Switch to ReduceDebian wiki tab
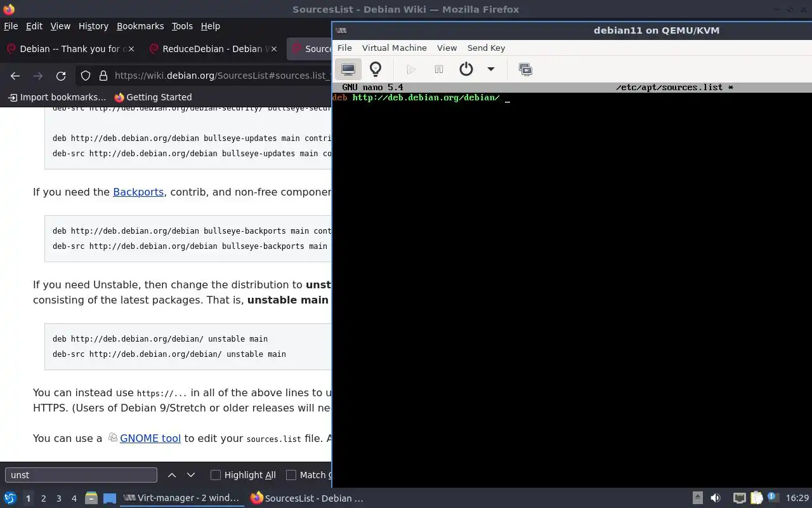 [214, 49]
